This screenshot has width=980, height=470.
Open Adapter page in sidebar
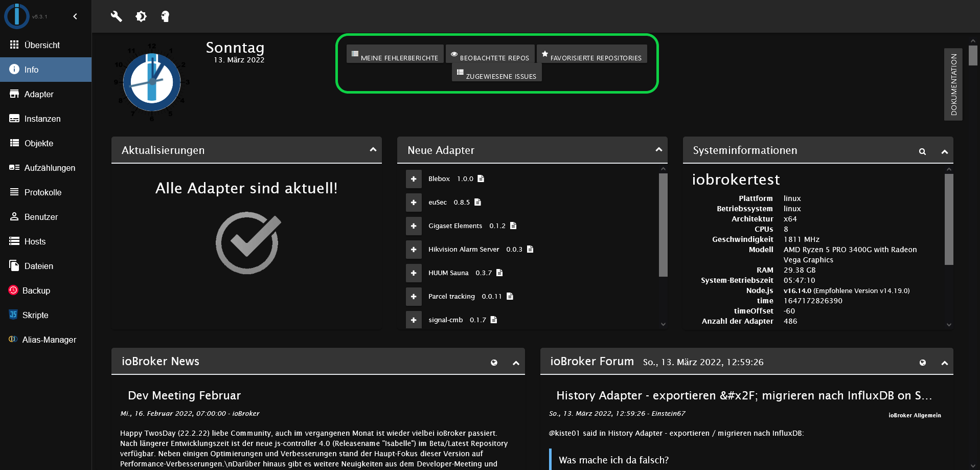click(x=45, y=94)
